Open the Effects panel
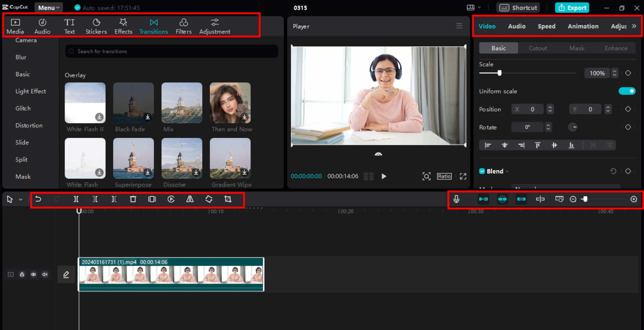This screenshot has height=330, width=644. 123,26
